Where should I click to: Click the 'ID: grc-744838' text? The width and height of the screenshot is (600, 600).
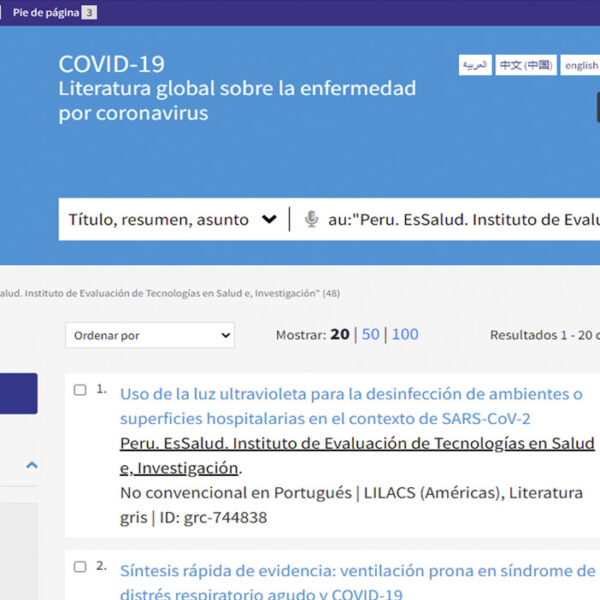click(213, 518)
